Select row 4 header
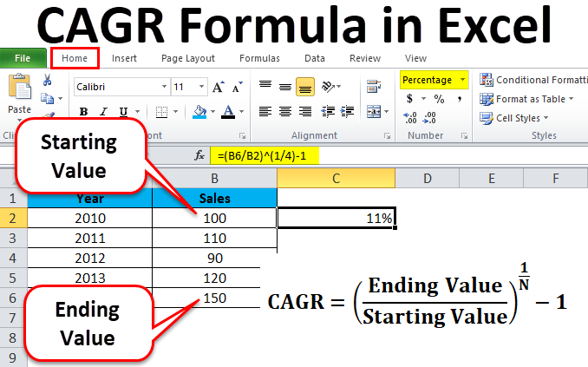This screenshot has height=367, width=588. pyautogui.click(x=13, y=258)
